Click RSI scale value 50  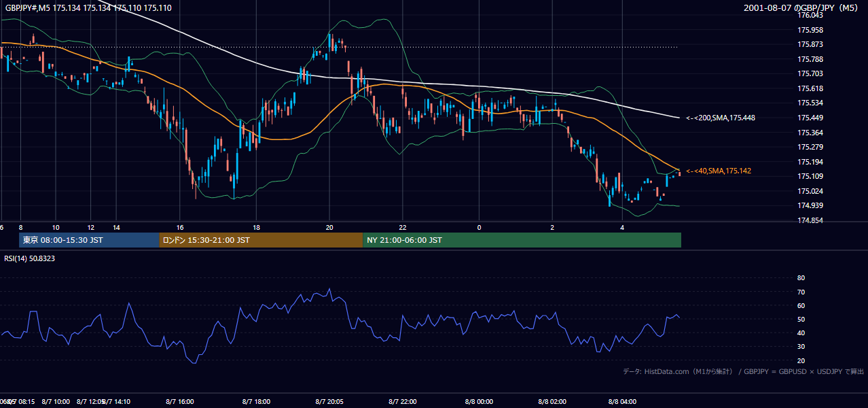[801, 319]
